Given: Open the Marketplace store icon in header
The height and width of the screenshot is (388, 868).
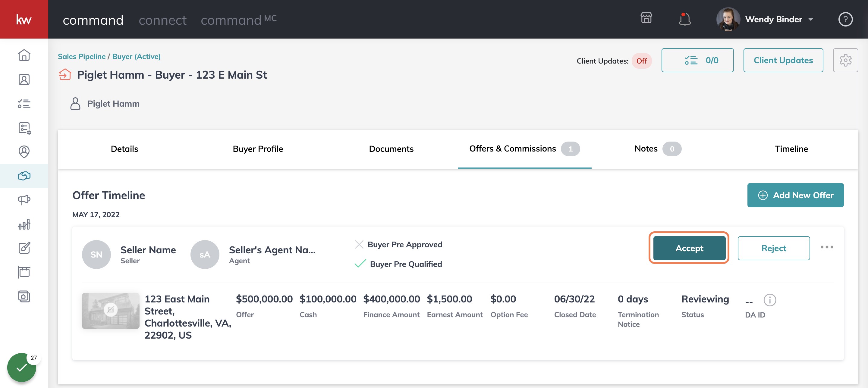Looking at the screenshot, I should [646, 18].
